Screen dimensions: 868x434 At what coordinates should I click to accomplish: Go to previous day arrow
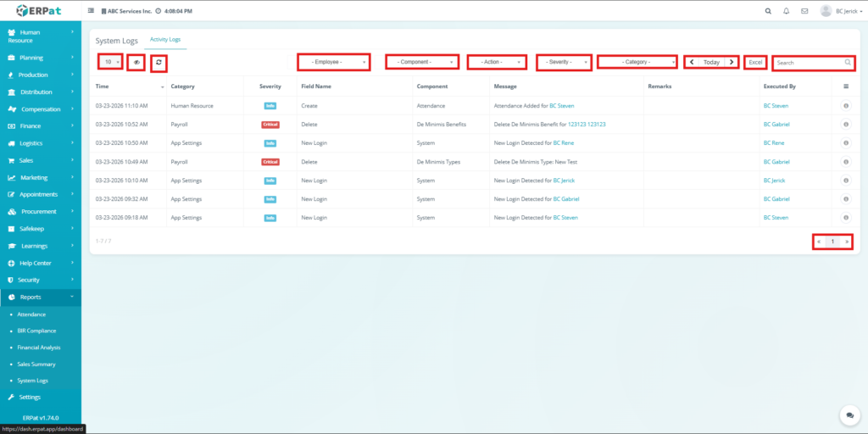[x=692, y=63]
